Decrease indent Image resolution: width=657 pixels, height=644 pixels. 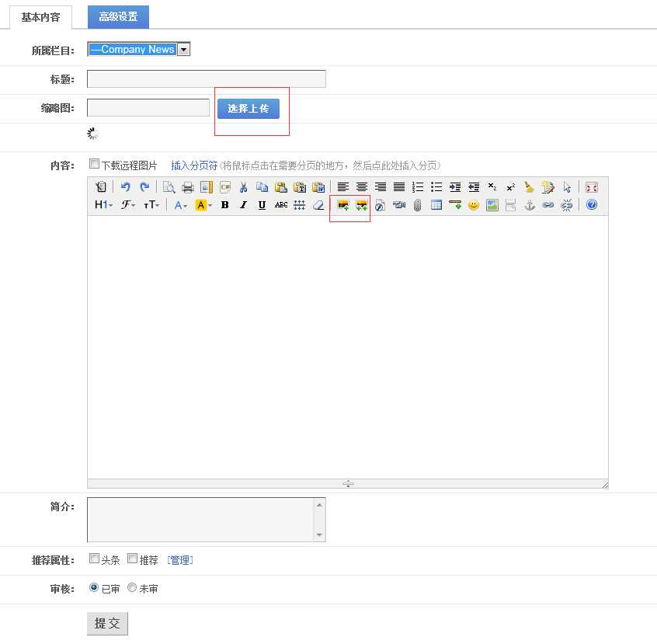[474, 187]
